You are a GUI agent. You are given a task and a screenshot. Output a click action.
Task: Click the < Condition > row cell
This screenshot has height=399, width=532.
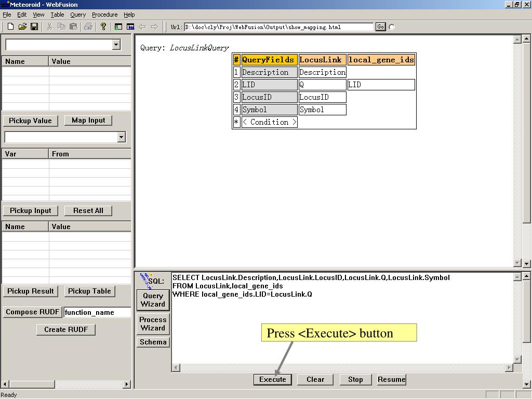click(x=270, y=122)
